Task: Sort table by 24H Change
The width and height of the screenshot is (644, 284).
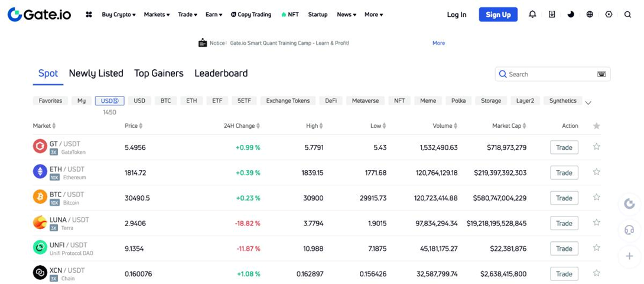Action: (242, 125)
